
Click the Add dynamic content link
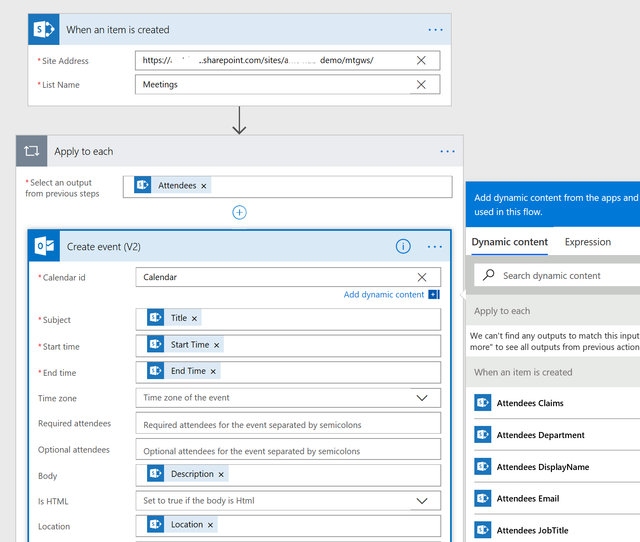384,295
